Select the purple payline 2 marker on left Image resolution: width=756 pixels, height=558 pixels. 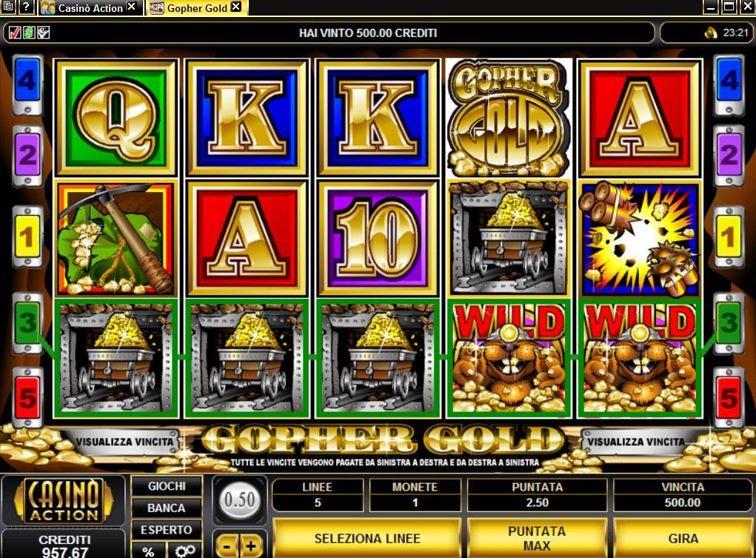pyautogui.click(x=27, y=156)
